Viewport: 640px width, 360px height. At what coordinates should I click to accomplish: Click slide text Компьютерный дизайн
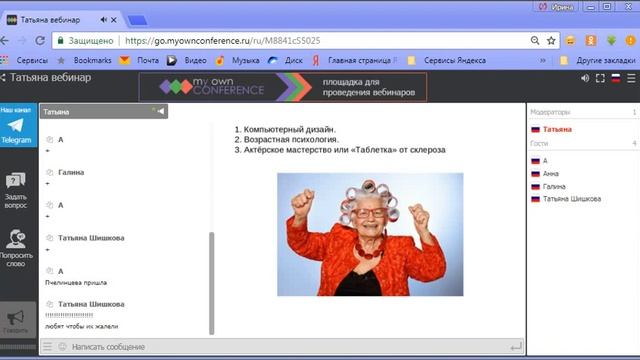(x=290, y=129)
